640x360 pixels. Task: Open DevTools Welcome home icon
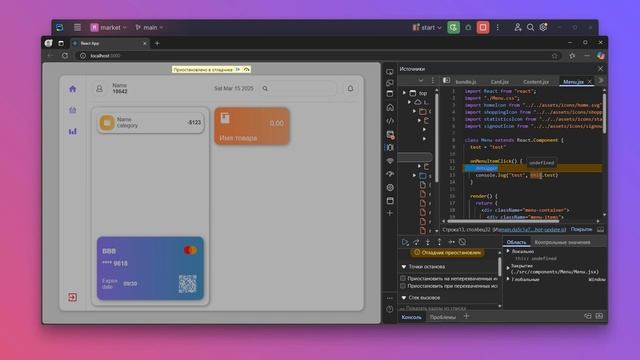(x=390, y=107)
